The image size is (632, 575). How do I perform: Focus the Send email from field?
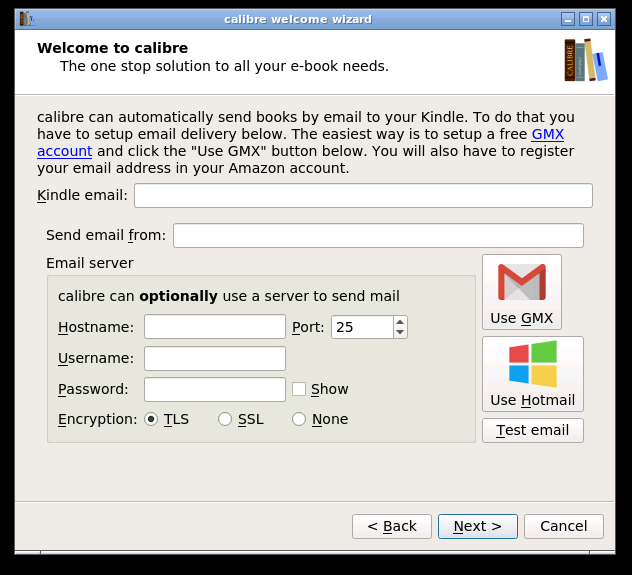click(378, 235)
